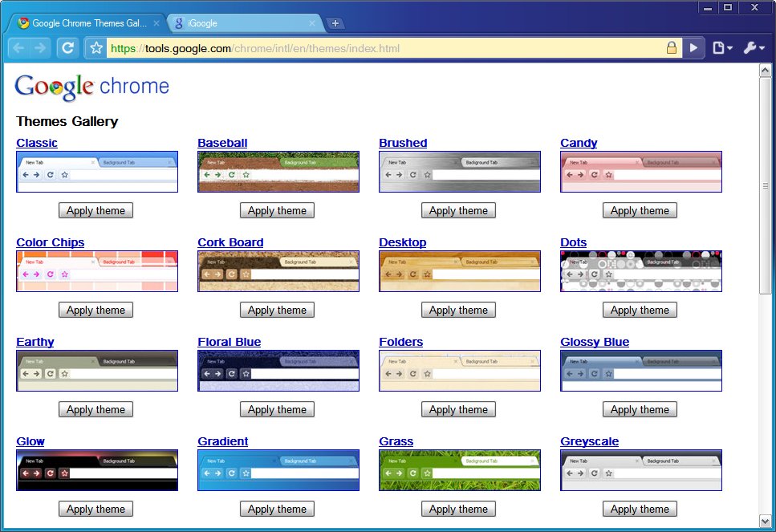776x532 pixels.
Task: Apply the Floral Blue theme
Action: 277,409
